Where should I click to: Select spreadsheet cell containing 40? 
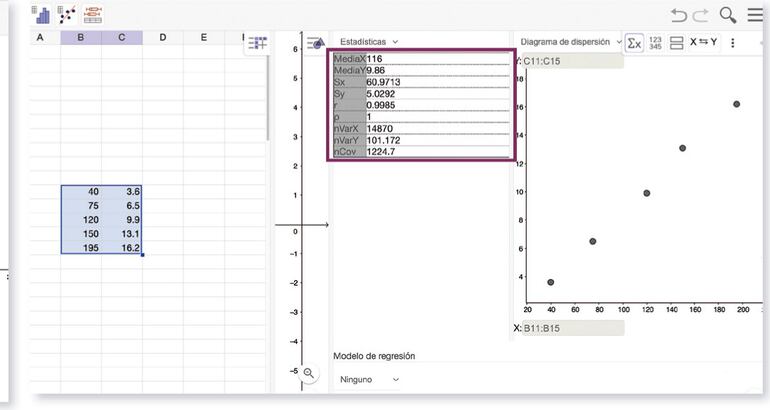click(82, 192)
